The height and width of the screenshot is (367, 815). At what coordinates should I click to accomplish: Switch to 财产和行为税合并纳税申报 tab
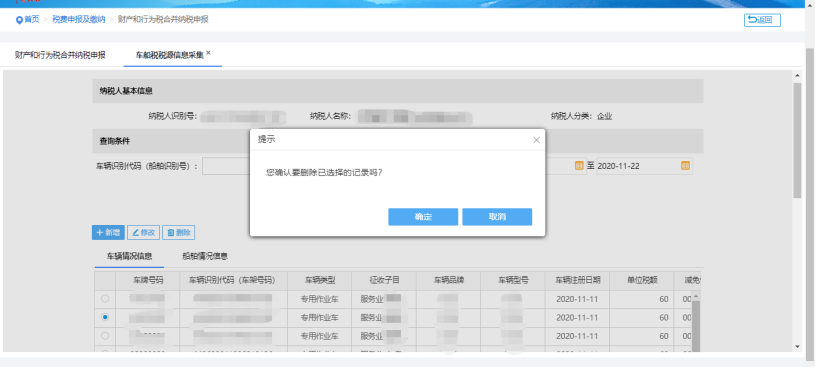(x=60, y=55)
